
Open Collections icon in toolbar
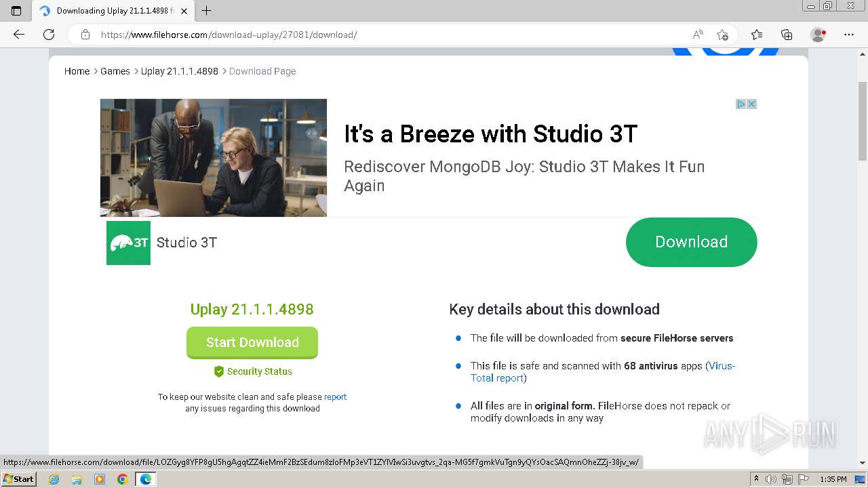coord(787,35)
